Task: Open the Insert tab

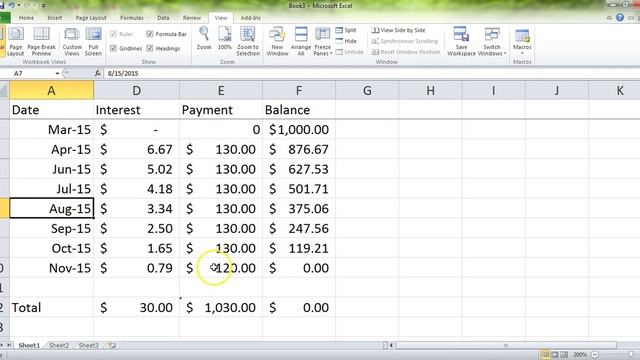Action: pos(55,18)
